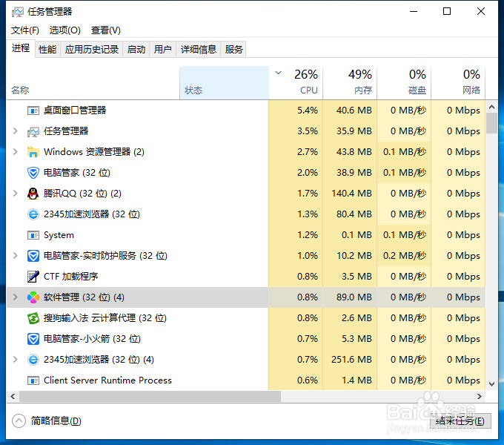Click the 251.6 MB memory cell
This screenshot has width=504, height=445.
coord(350,360)
